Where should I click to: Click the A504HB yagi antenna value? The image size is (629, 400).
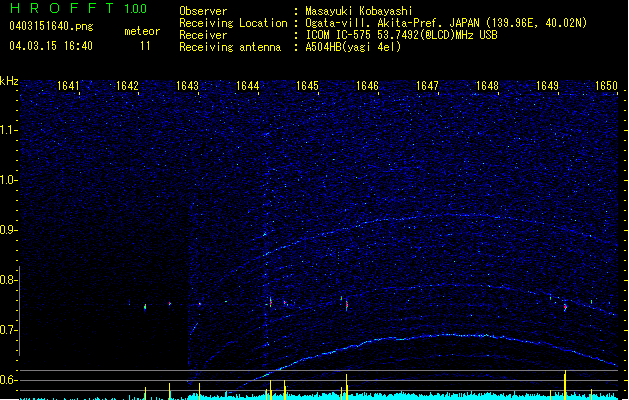pyautogui.click(x=352, y=46)
